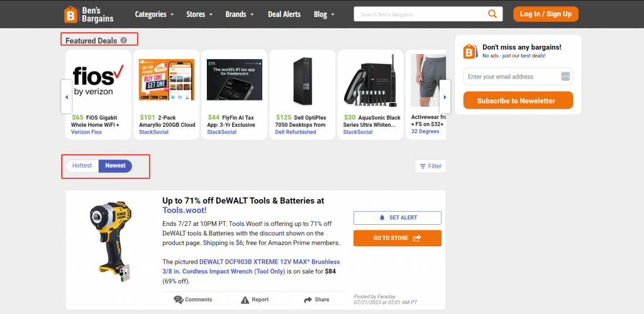This screenshot has height=314, width=644.
Task: Open the Amaryllo 200GB Cloud deal image
Action: [x=166, y=80]
